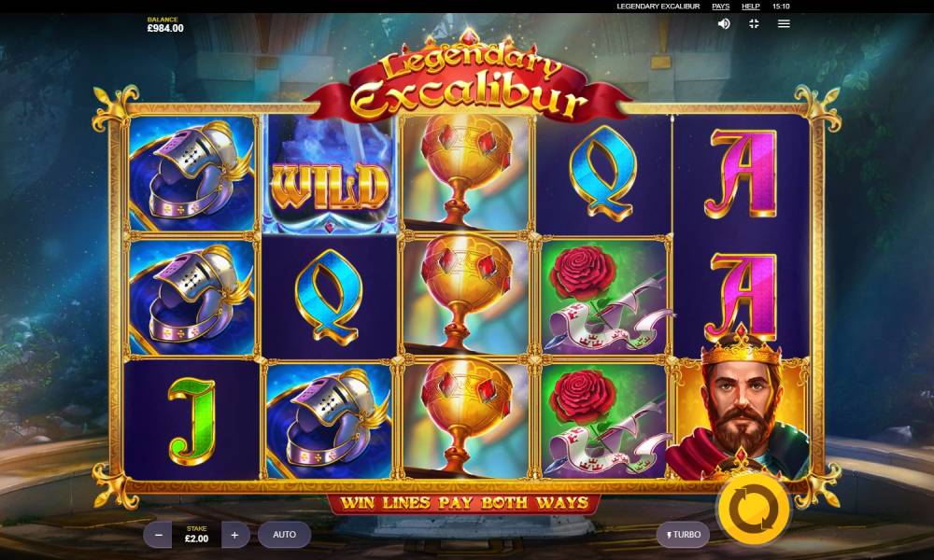Click the top pink A symbol
The image size is (934, 560).
coord(741,174)
